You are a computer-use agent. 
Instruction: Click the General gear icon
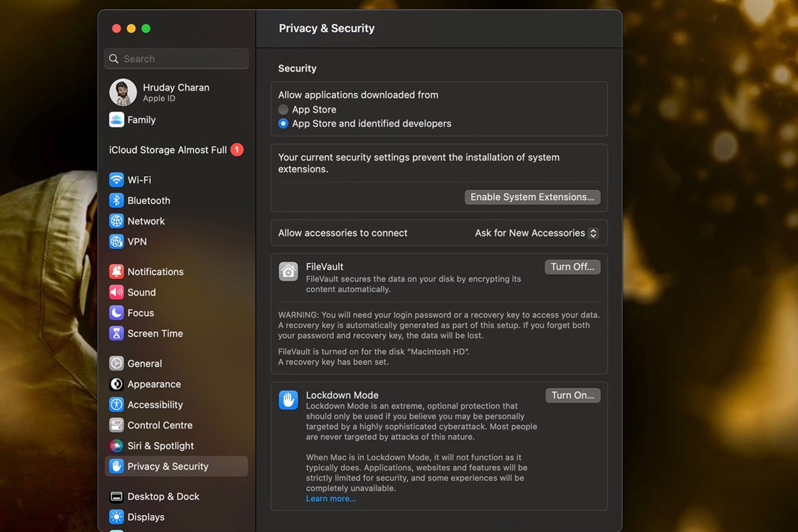pos(116,363)
